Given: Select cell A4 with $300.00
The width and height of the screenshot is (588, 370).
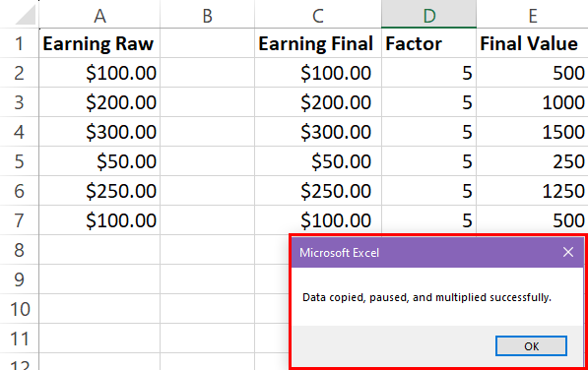Looking at the screenshot, I should click(x=99, y=132).
